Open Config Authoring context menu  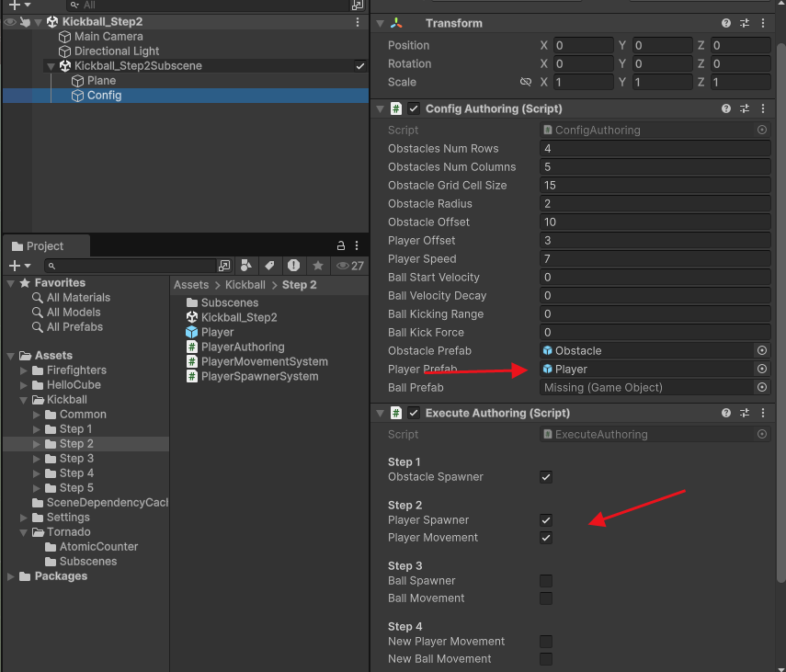pos(763,108)
